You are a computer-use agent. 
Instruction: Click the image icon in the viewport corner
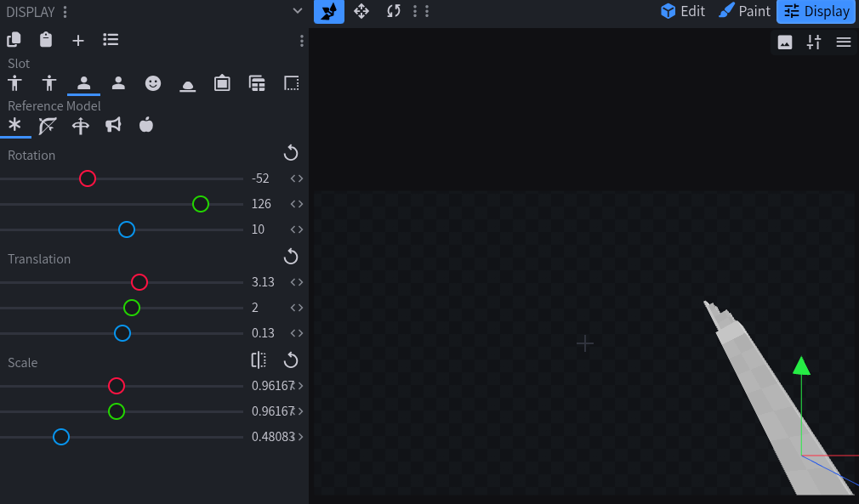click(785, 42)
